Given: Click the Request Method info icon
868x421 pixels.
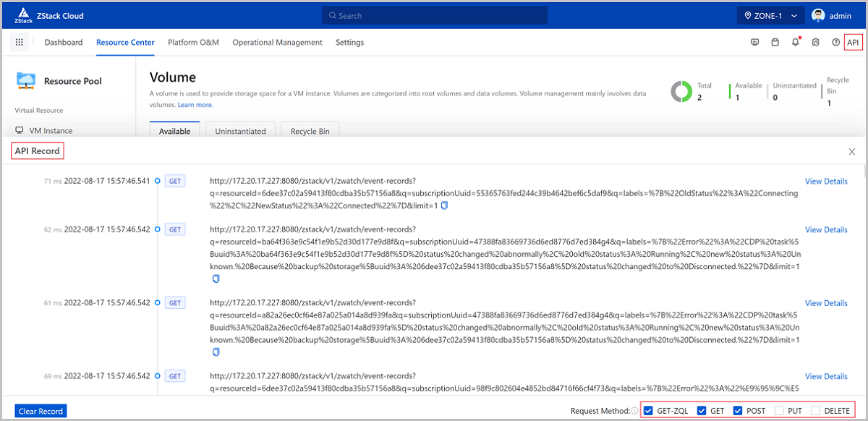Looking at the screenshot, I should point(634,411).
